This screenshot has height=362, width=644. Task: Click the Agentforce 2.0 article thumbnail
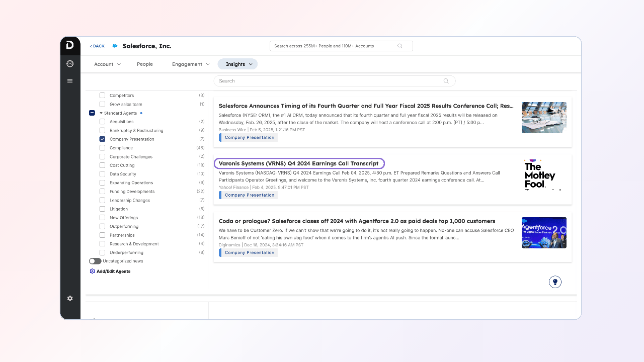coord(544,233)
